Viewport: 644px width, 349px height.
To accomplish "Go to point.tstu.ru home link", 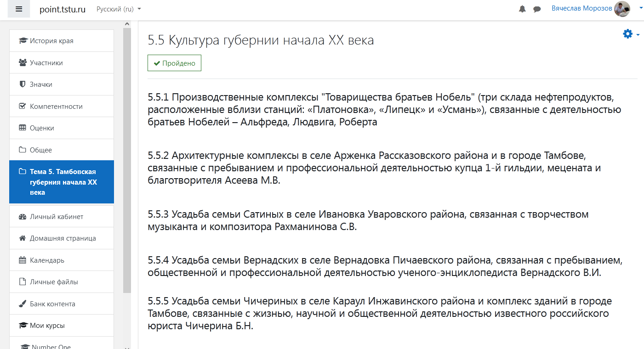I will (63, 9).
